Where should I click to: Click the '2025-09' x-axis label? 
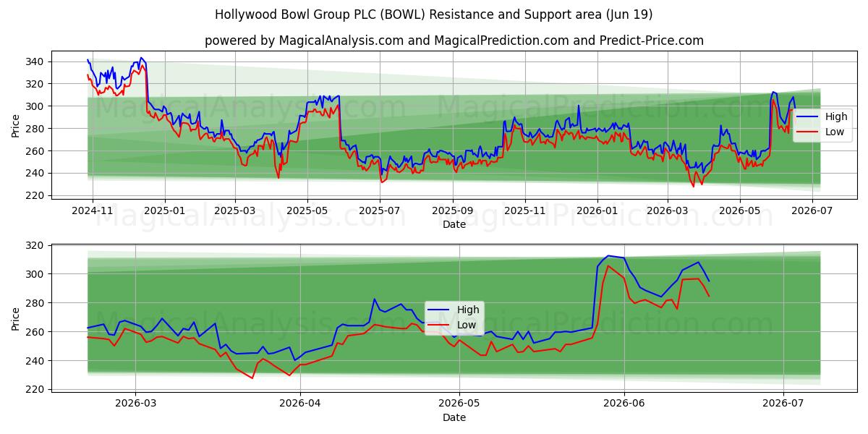tap(453, 211)
